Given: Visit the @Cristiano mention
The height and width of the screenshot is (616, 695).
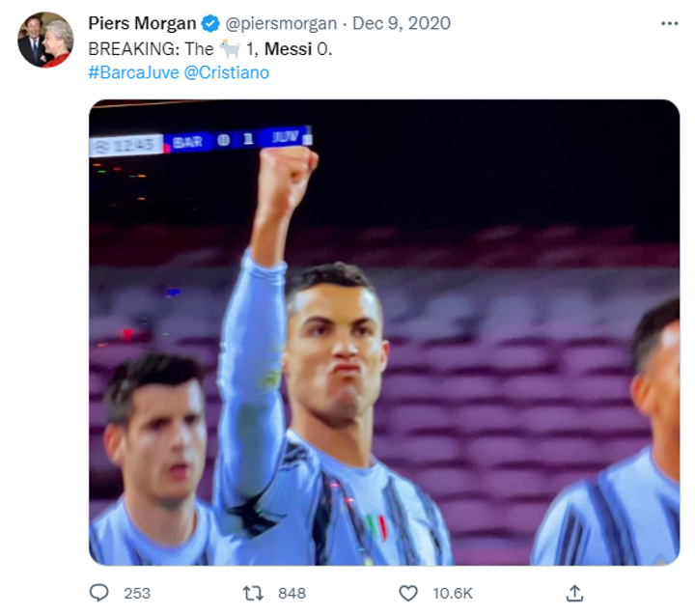Looking at the screenshot, I should point(227,72).
